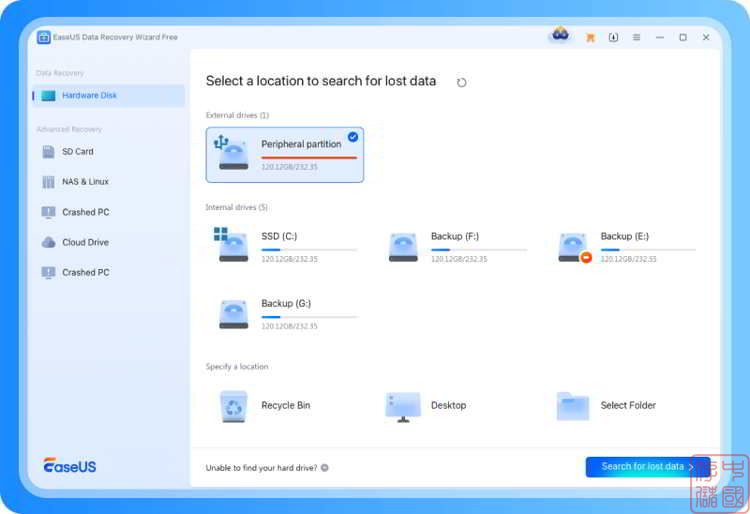Select the SSD (C:) drive icon
The height and width of the screenshot is (514, 750).
point(232,245)
